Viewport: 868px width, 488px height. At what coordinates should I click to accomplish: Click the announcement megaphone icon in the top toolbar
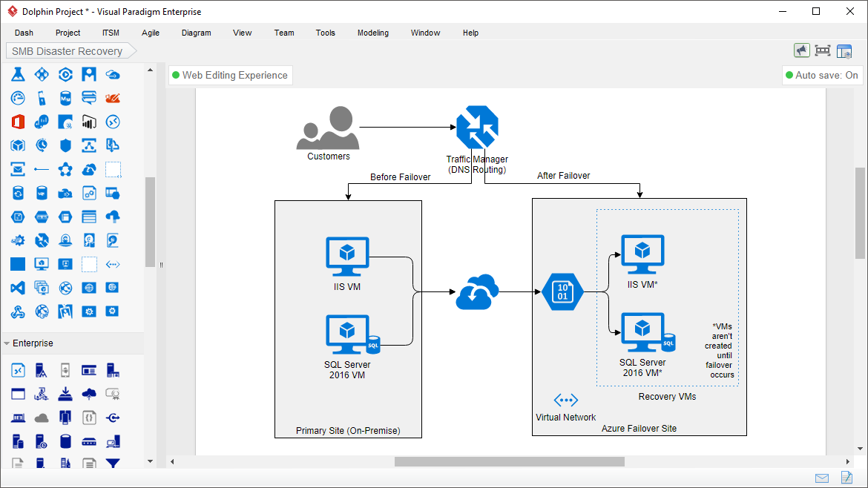802,50
